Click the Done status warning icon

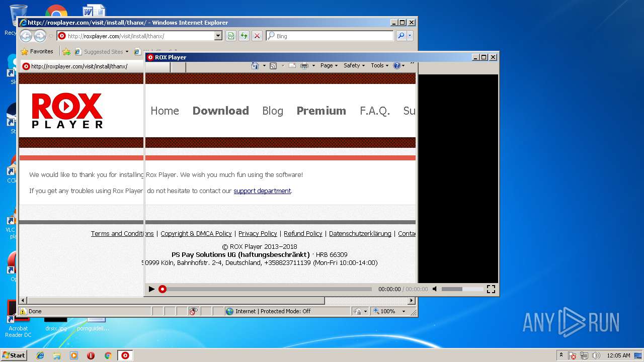click(x=23, y=311)
